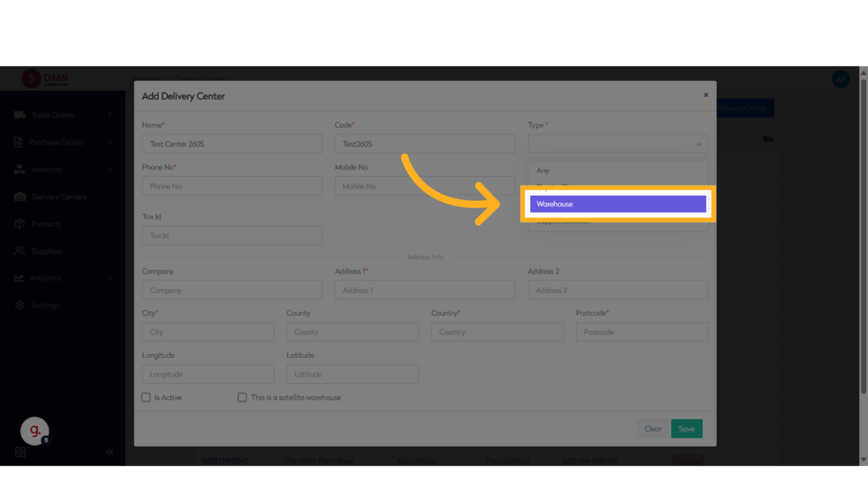868x488 pixels.
Task: Click the Settings gear icon
Action: tap(20, 305)
